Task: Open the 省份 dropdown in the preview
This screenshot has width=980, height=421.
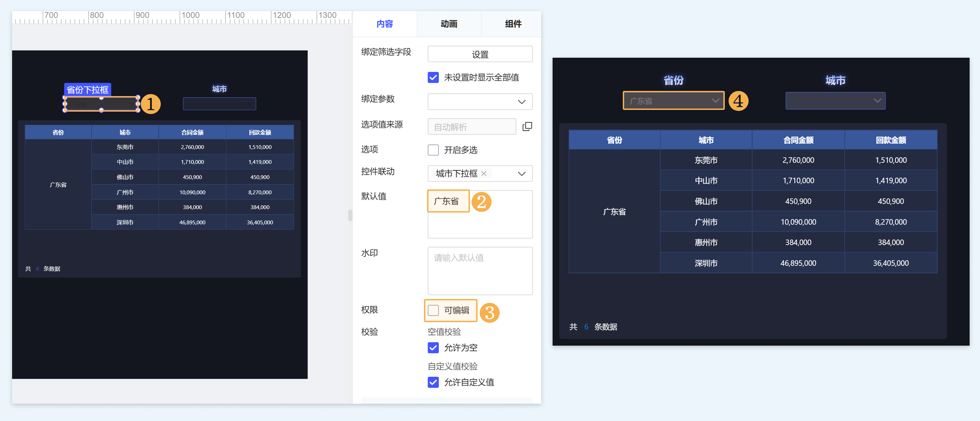Action: 673,101
